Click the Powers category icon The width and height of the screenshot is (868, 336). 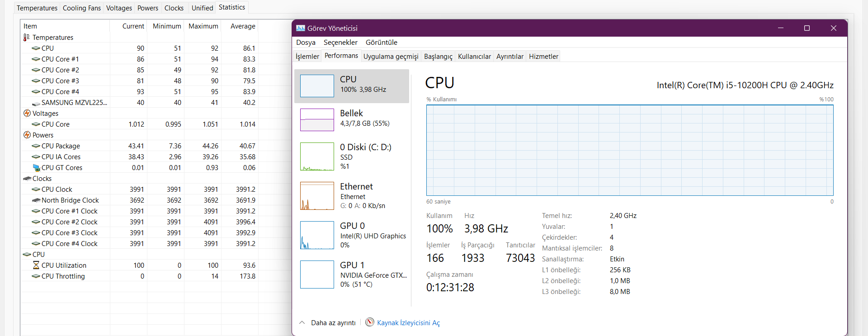(x=27, y=135)
